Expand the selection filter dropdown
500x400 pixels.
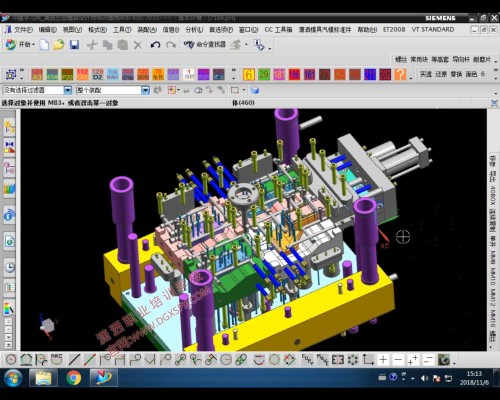[68, 90]
